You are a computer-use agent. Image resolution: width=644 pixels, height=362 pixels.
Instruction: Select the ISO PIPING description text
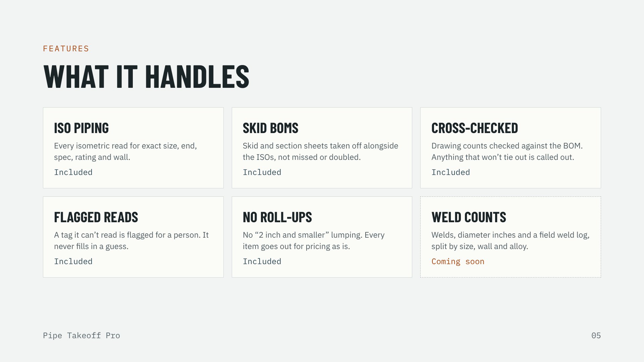(x=125, y=152)
